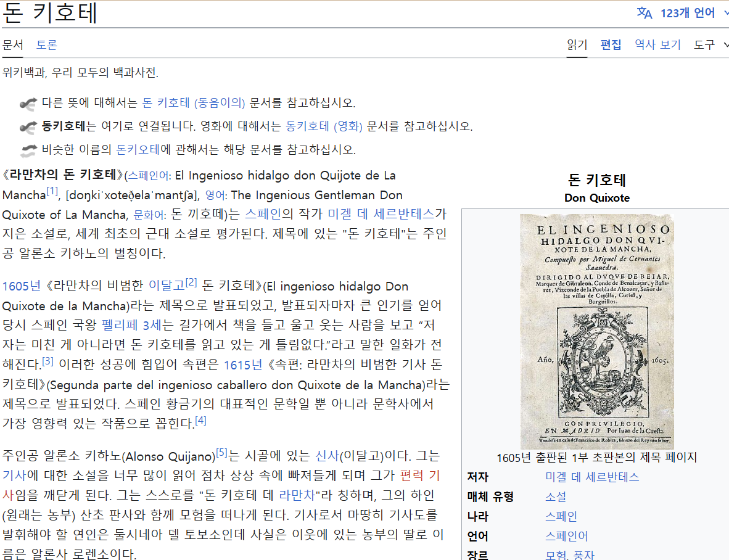Click footnote reference [1]
The width and height of the screenshot is (729, 560).
(x=52, y=191)
